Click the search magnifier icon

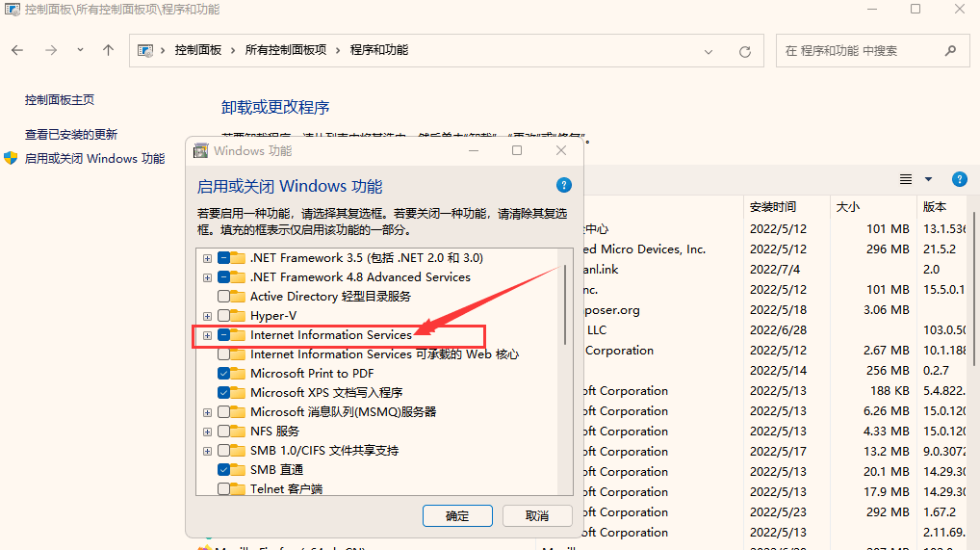pyautogui.click(x=950, y=51)
